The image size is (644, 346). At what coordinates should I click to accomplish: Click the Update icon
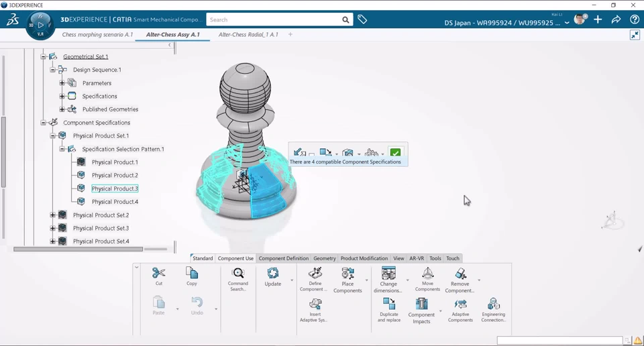[273, 273]
